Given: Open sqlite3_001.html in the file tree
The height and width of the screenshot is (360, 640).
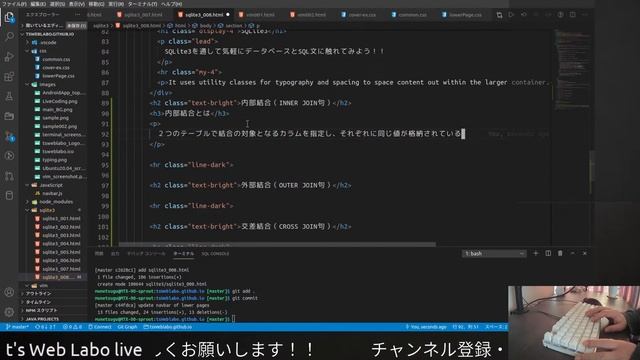Looking at the screenshot, I should click(61, 218).
